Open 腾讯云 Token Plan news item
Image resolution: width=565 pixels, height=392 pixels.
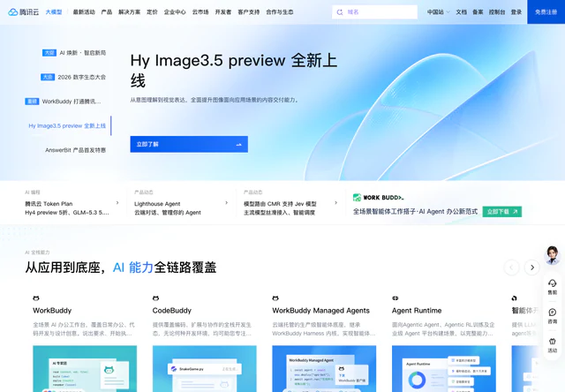click(x=69, y=207)
